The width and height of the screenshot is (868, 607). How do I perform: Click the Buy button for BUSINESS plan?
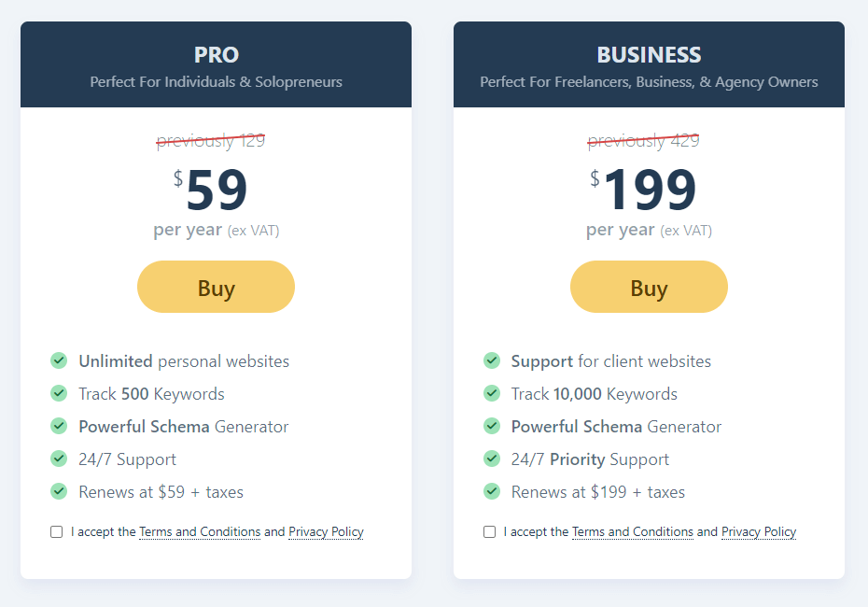pyautogui.click(x=649, y=287)
